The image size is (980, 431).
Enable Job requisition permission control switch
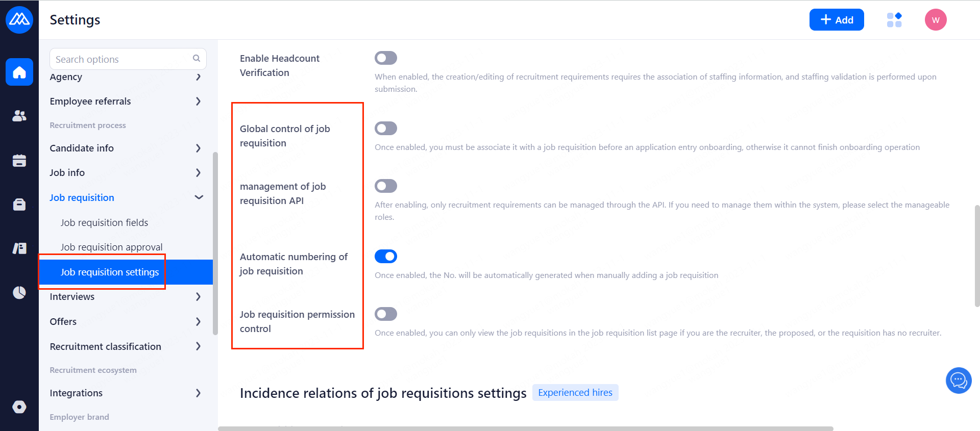point(386,314)
